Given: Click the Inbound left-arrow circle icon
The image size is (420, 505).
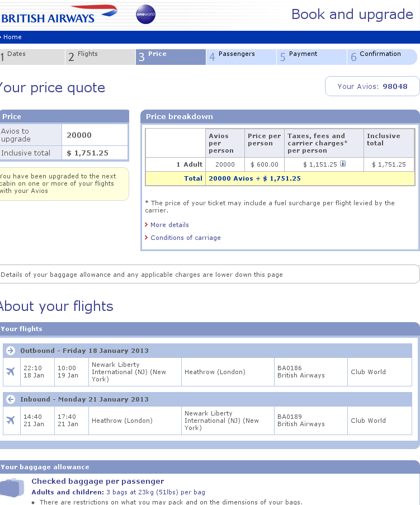Looking at the screenshot, I should [10, 399].
